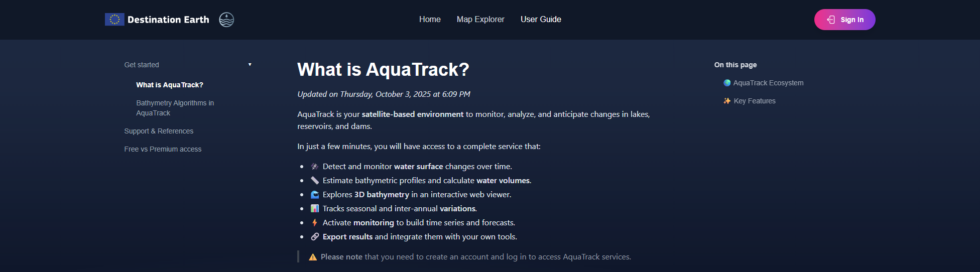Screen dimensions: 980x272
Task: Click the sparkles icon beside Key Features
Action: click(x=727, y=101)
